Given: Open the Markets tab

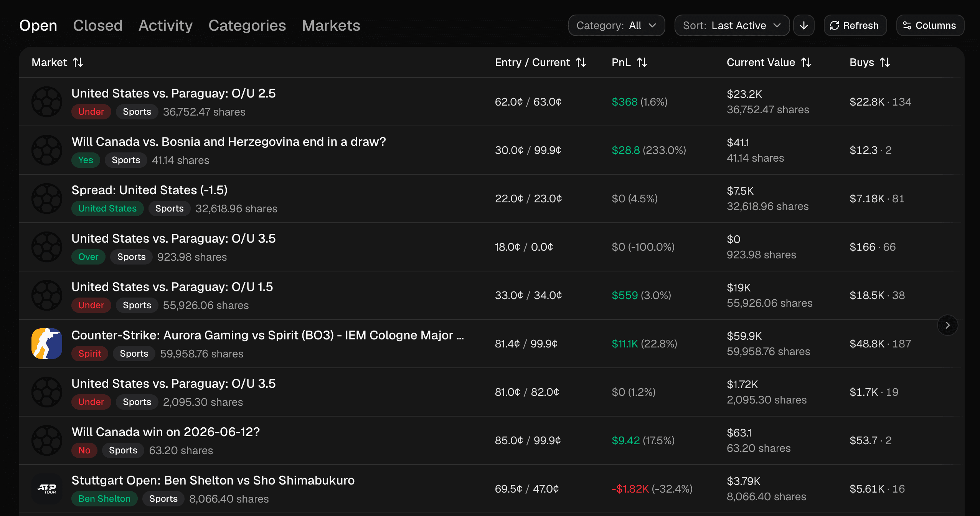Looking at the screenshot, I should 331,25.
